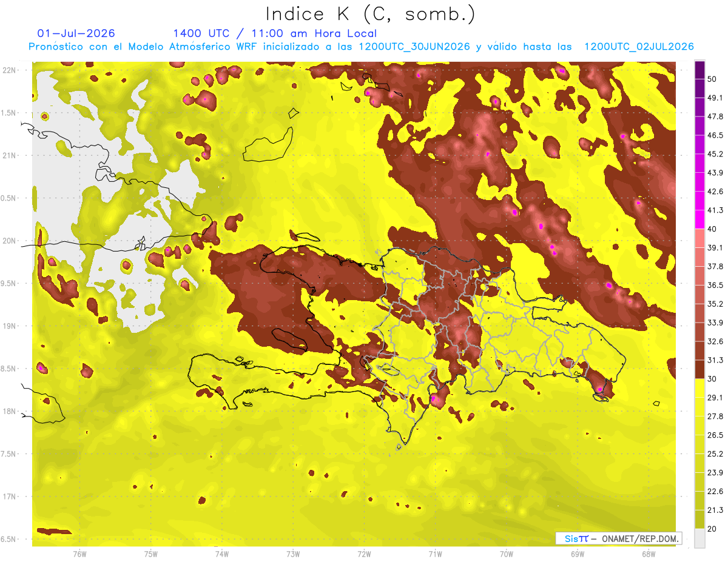Image resolution: width=728 pixels, height=562 pixels.
Task: Click the '25.2' colorbar value
Action: [715, 453]
